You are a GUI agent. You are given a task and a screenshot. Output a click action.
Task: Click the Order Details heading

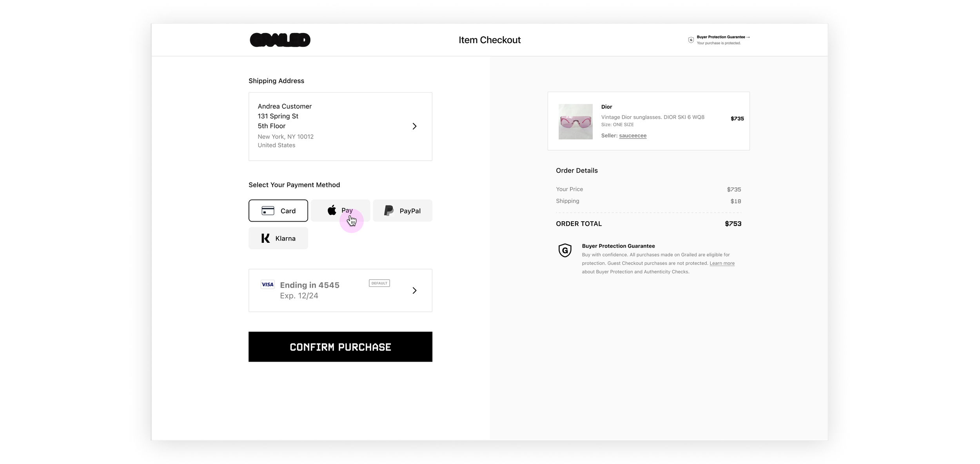tap(577, 171)
